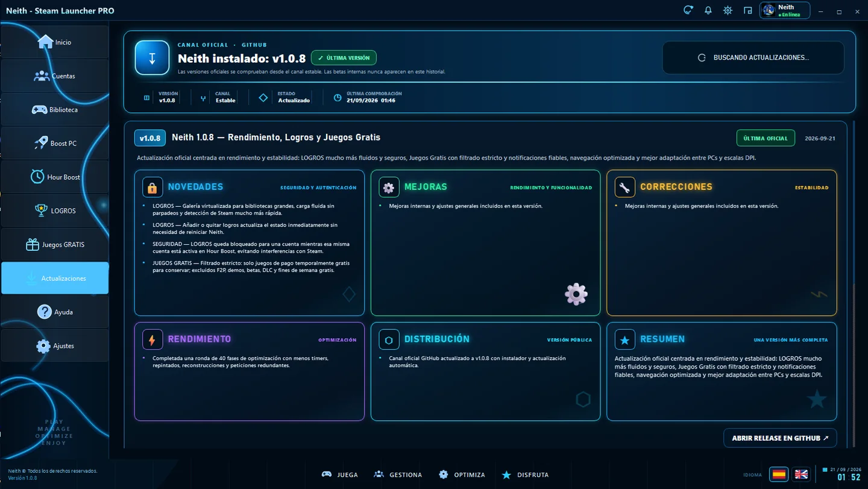The height and width of the screenshot is (489, 868).
Task: Open the Inicio home page
Action: point(55,42)
